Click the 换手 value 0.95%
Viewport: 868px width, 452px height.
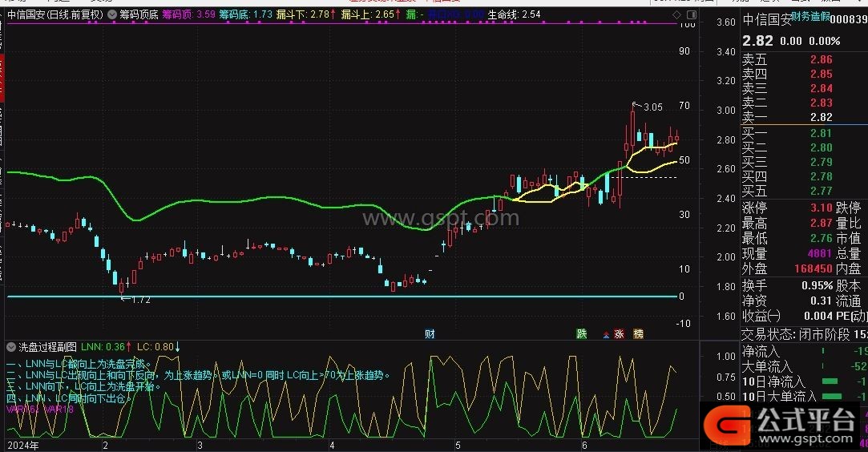(817, 285)
